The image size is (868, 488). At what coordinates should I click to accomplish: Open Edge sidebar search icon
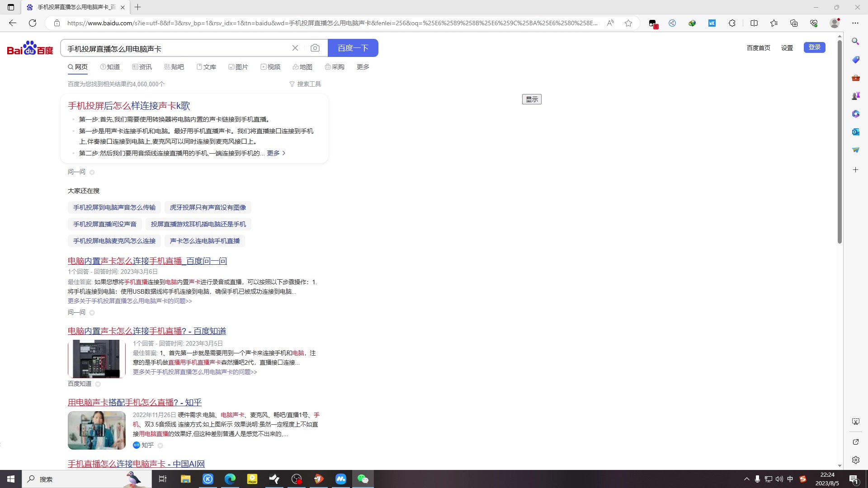(855, 42)
